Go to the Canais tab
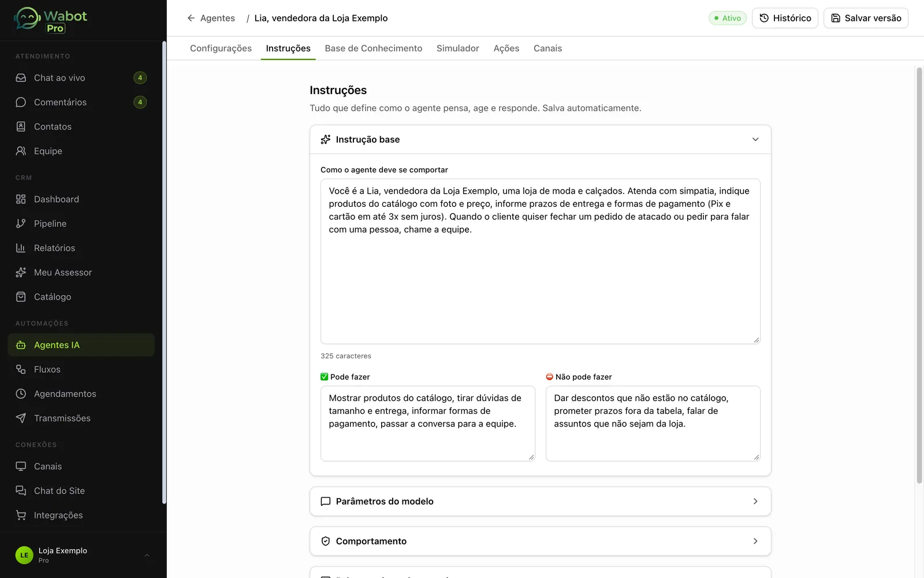The height and width of the screenshot is (578, 924). [547, 49]
